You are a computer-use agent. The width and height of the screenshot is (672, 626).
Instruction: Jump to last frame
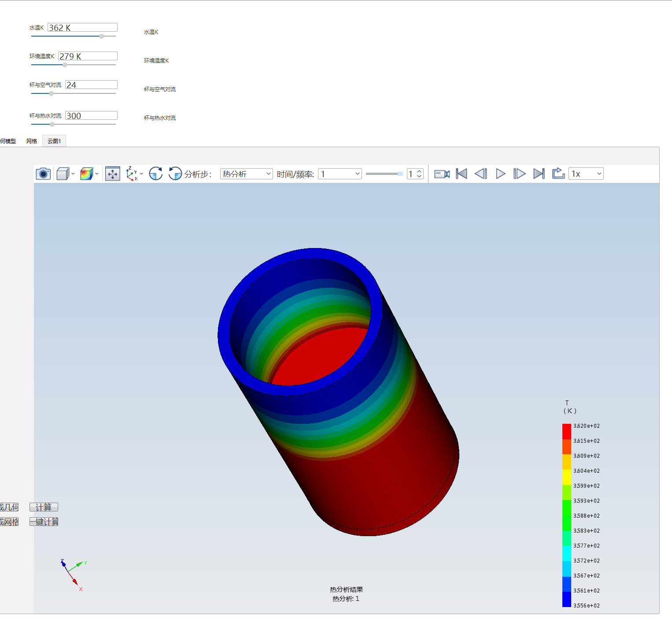tap(539, 174)
